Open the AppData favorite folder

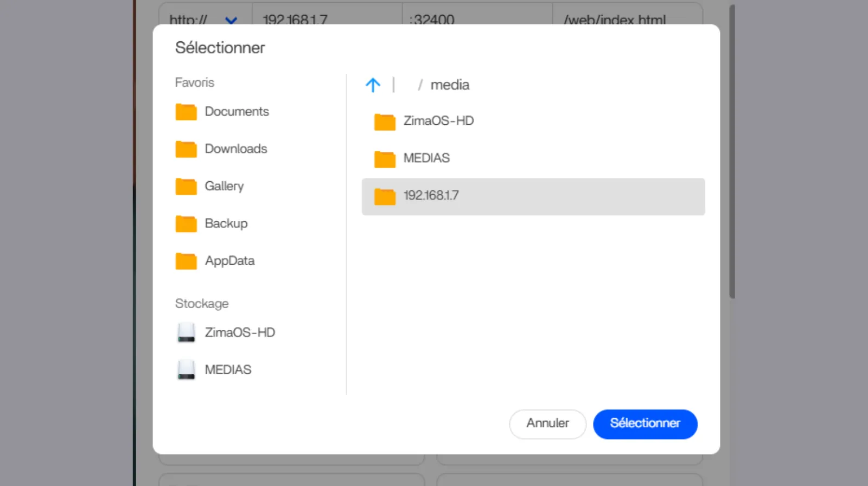point(229,261)
